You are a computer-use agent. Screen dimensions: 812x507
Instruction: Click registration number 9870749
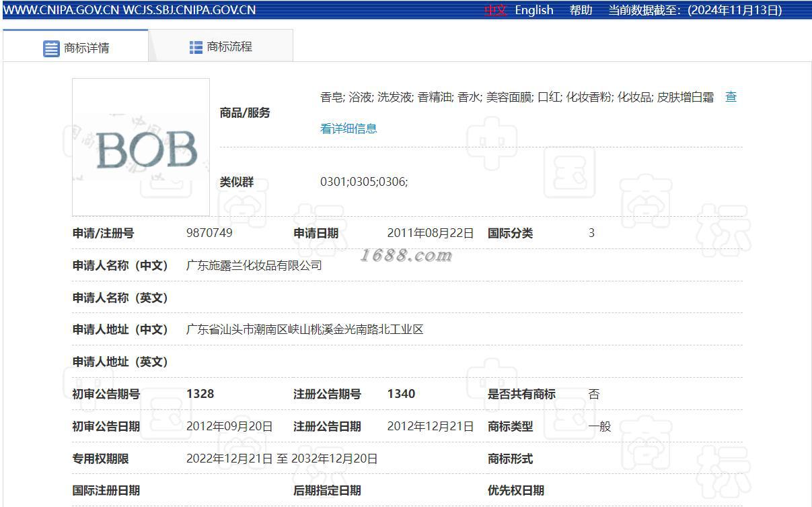[x=209, y=233]
